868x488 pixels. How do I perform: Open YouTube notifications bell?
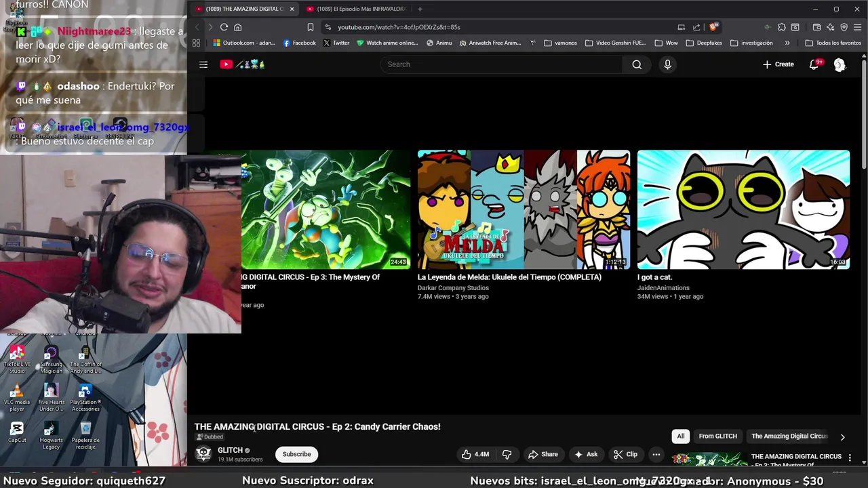coord(814,64)
